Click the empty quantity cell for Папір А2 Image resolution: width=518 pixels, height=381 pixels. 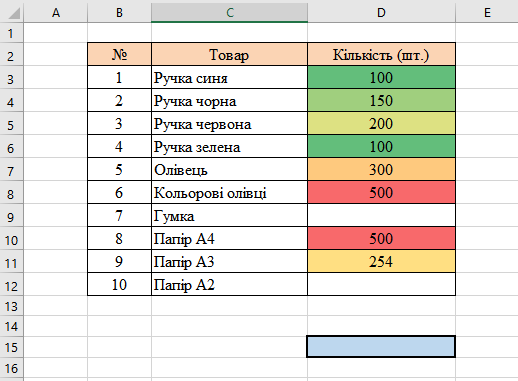[x=381, y=284]
